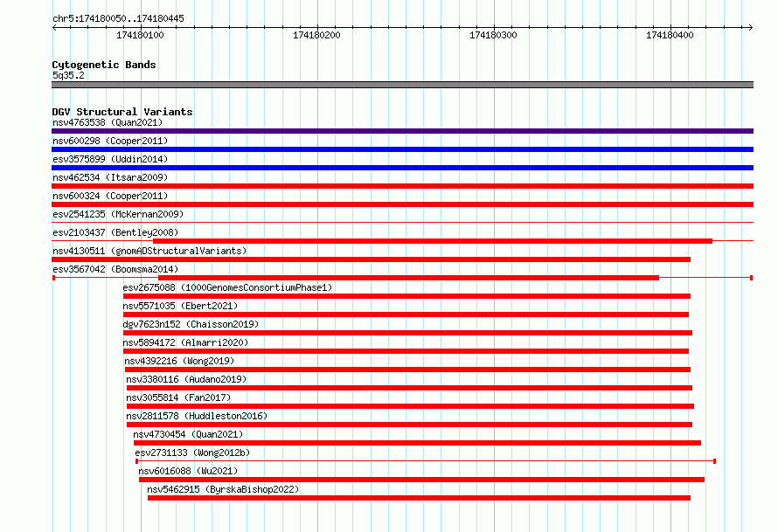Click the nsv4763538 (Quan2021) variant label
778x532 pixels.
pyautogui.click(x=108, y=122)
